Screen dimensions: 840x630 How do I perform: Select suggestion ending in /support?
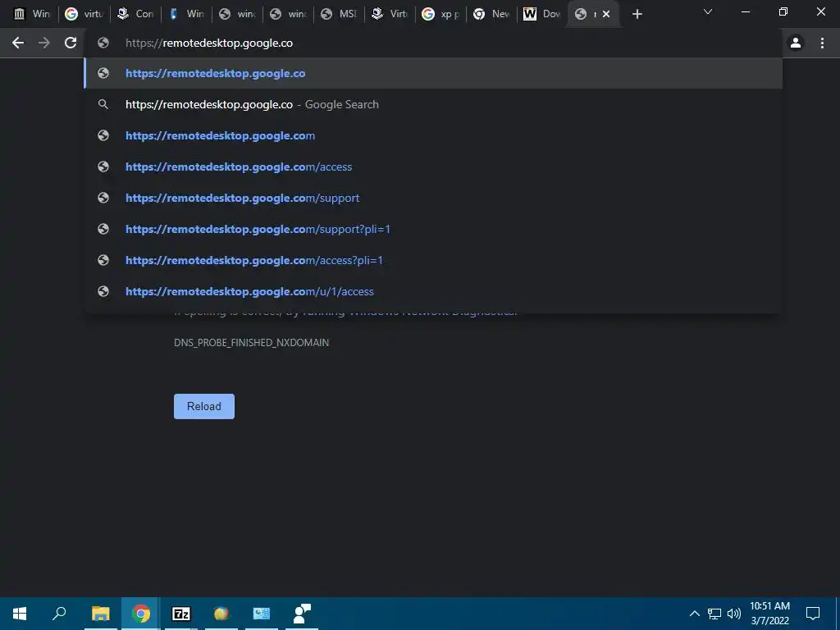[433, 198]
